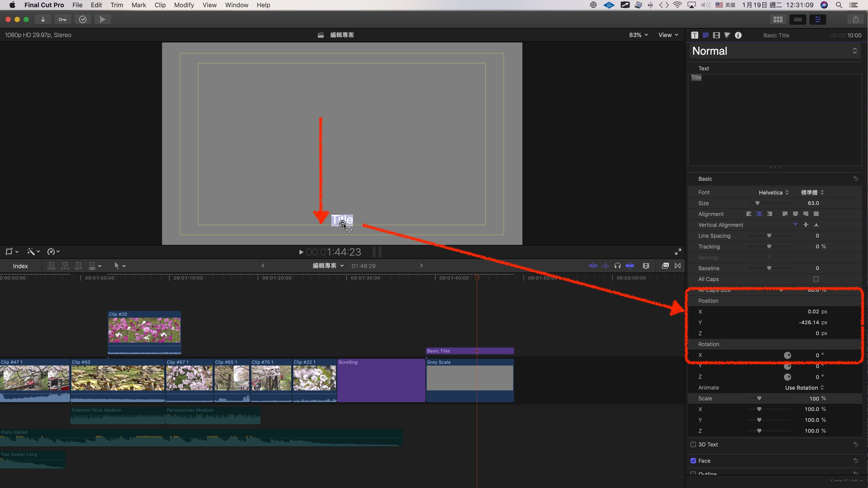Open the Helvetica font dropdown
The height and width of the screenshot is (488, 868).
pyautogui.click(x=773, y=192)
